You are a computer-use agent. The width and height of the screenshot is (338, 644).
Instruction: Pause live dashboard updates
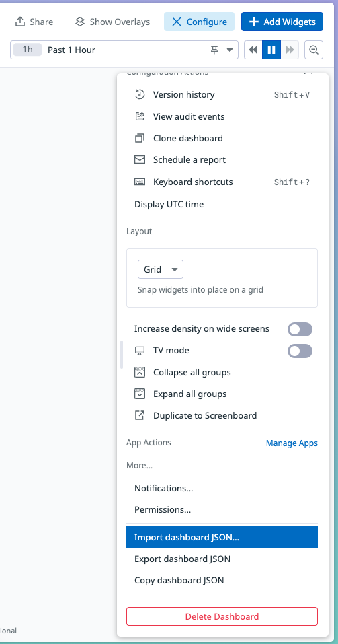pyautogui.click(x=271, y=50)
